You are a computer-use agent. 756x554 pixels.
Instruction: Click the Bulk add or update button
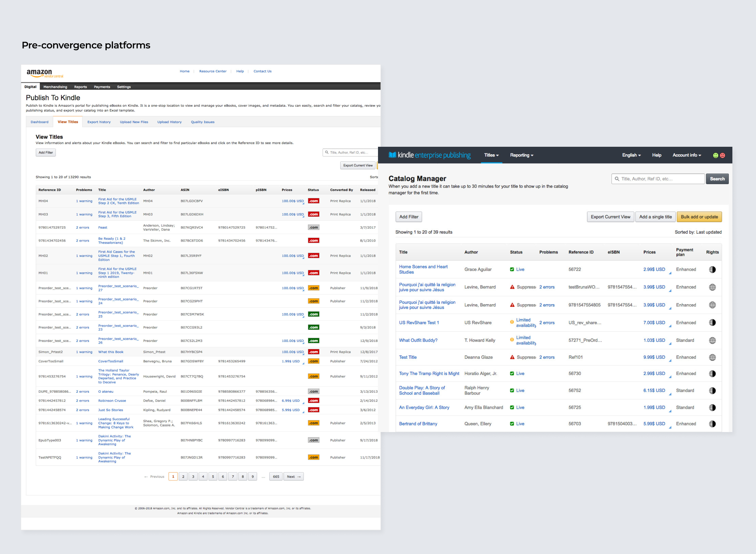[x=699, y=217]
